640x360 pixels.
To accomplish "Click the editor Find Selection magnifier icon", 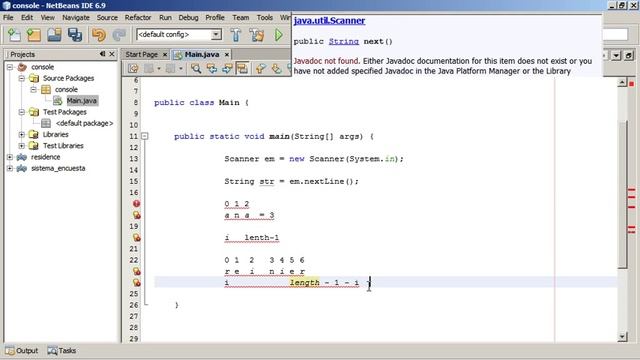I will coord(196,69).
